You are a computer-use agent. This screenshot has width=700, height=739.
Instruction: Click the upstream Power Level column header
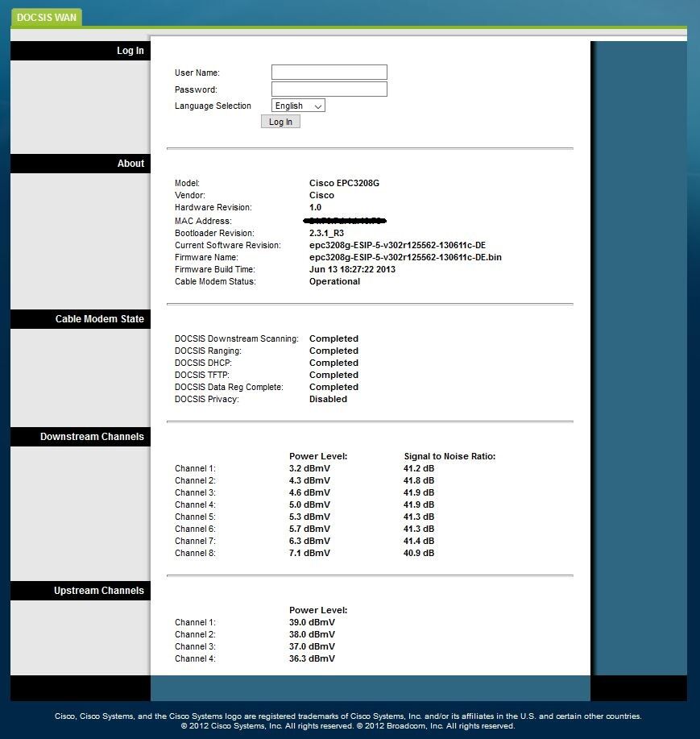318,610
